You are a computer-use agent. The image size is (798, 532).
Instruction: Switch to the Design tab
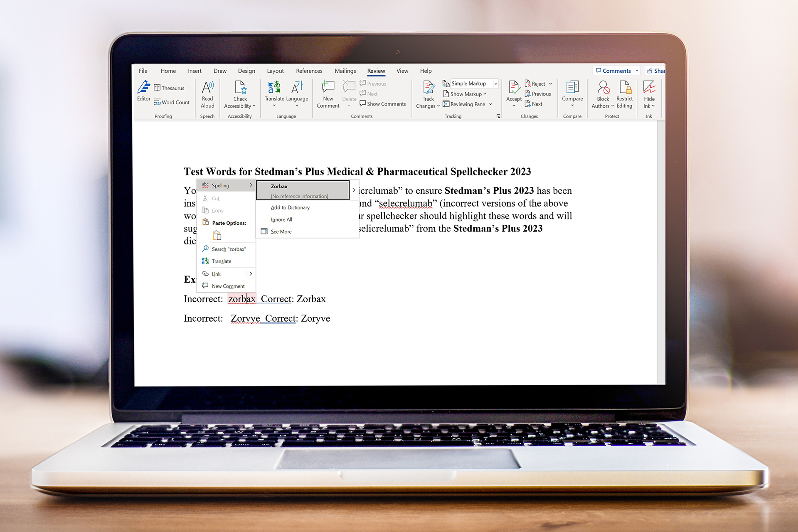[246, 71]
